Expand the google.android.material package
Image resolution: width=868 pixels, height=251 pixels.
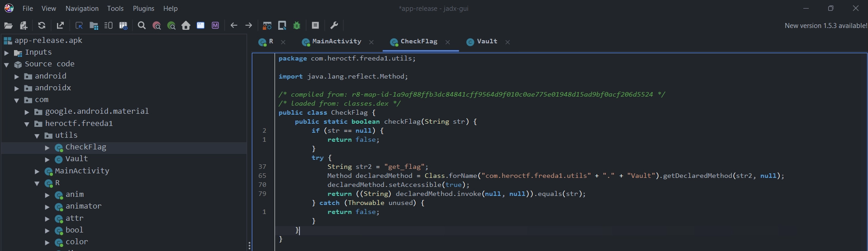point(27,112)
